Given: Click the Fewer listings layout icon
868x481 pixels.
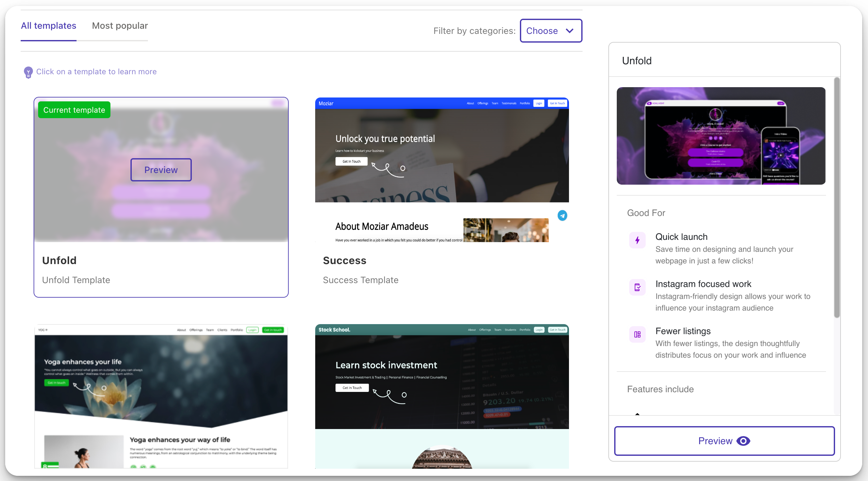Looking at the screenshot, I should coord(637,334).
